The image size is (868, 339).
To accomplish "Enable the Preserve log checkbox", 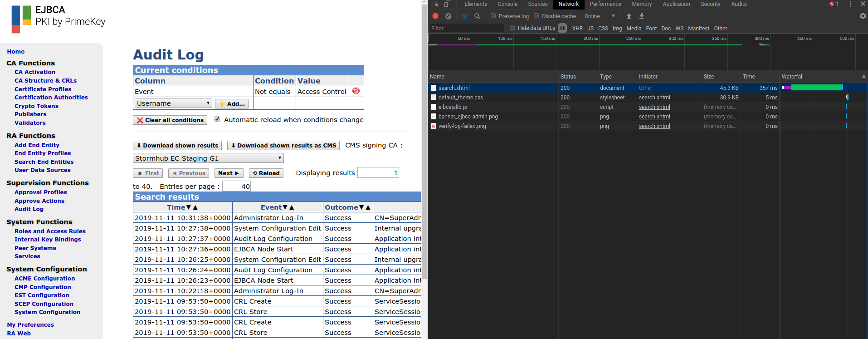I will pyautogui.click(x=493, y=16).
